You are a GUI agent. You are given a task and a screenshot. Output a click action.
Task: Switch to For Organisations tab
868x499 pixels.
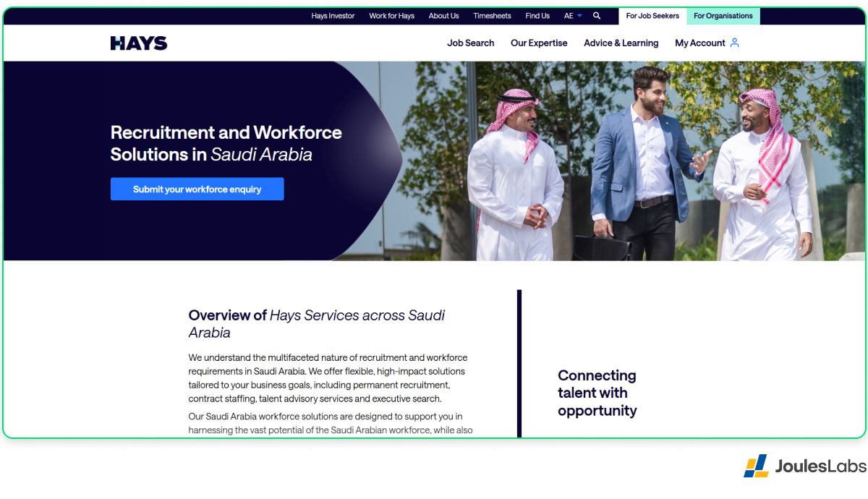tap(723, 16)
